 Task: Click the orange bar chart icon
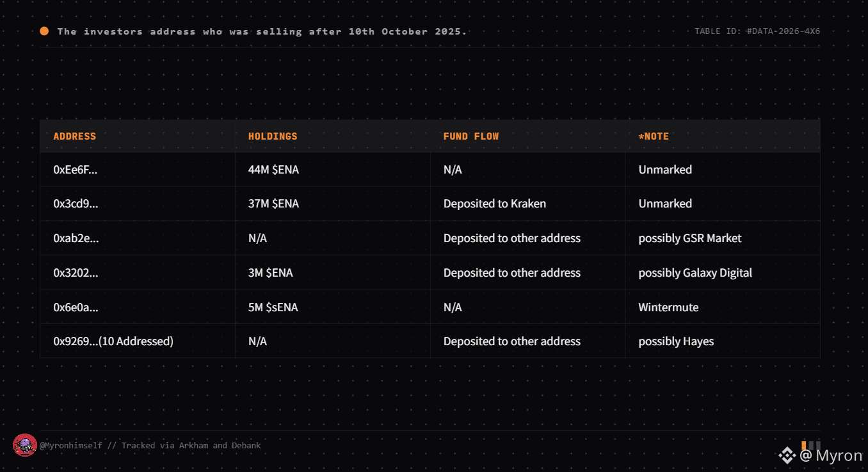810,445
